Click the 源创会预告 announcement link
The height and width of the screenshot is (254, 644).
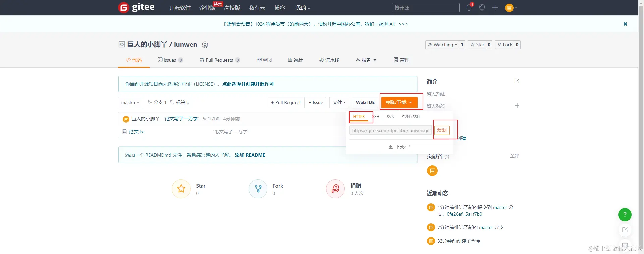point(316,24)
